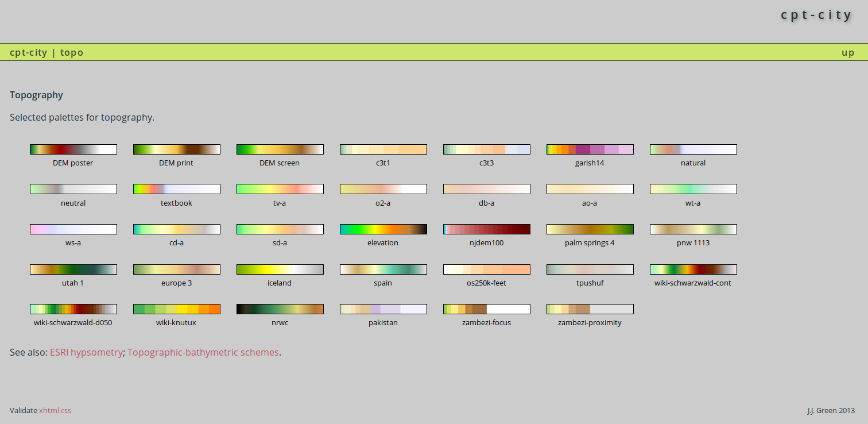Open the ao-a gradient thumbnail
The width and height of the screenshot is (868, 424).
pos(590,189)
